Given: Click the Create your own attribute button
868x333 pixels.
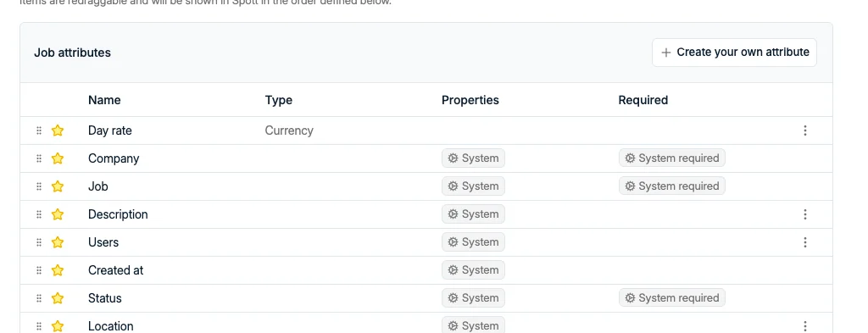Looking at the screenshot, I should click(x=734, y=53).
